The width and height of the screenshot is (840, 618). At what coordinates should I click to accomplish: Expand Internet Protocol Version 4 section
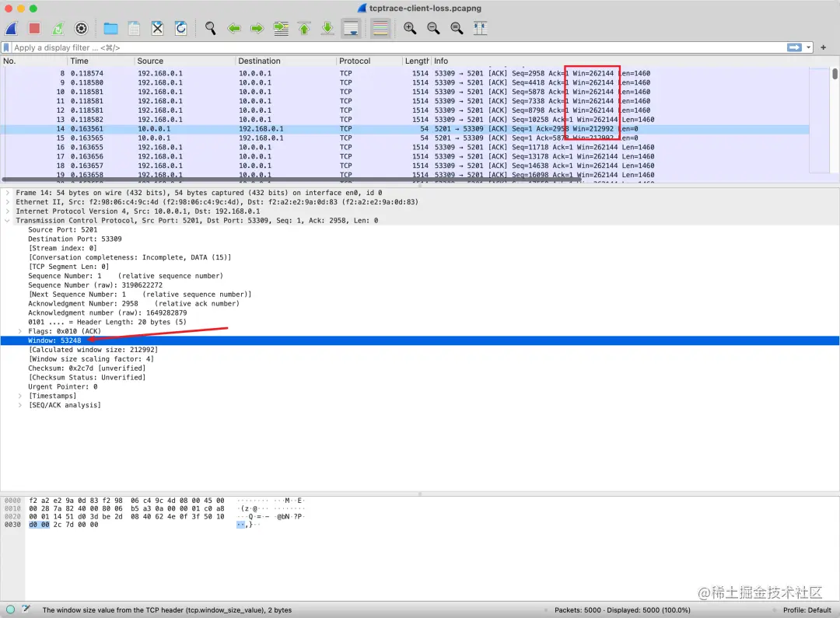tap(8, 211)
